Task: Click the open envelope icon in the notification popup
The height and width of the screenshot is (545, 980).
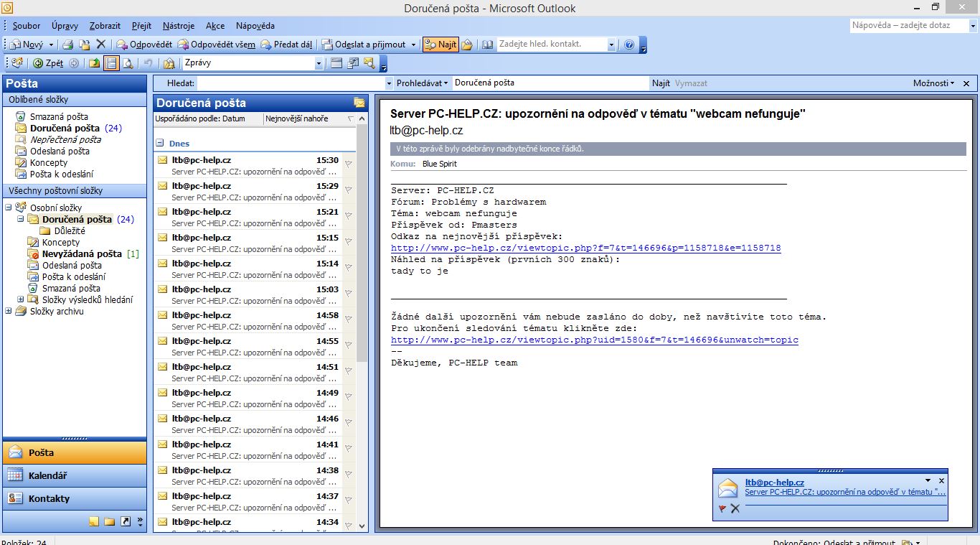Action: pos(728,488)
